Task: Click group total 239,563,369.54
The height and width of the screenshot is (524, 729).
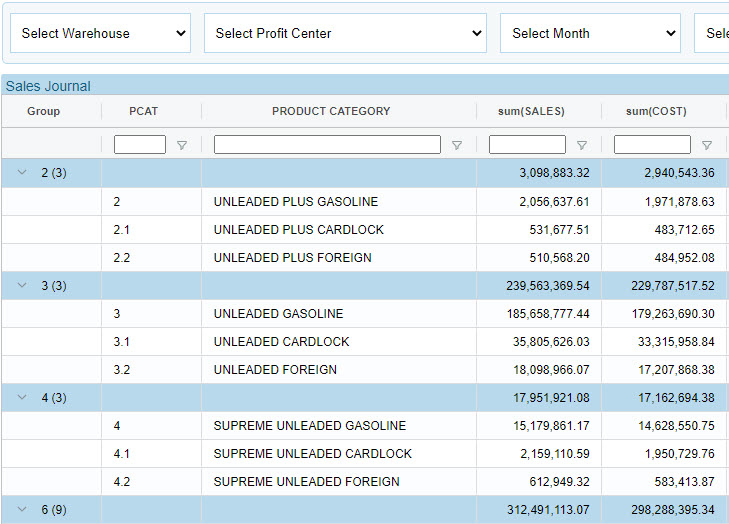Action: click(x=548, y=285)
